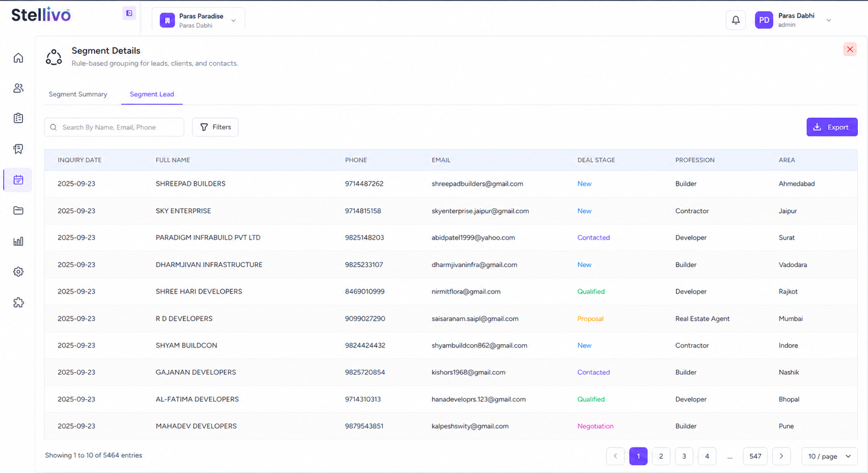The height and width of the screenshot is (473, 868).
Task: Select SHYAM BUILDCON name
Action: click(x=186, y=345)
